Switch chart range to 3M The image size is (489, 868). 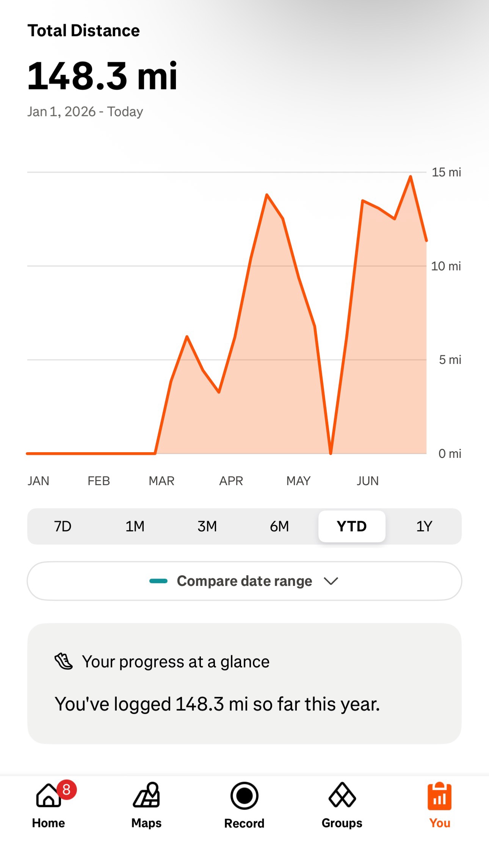207,526
